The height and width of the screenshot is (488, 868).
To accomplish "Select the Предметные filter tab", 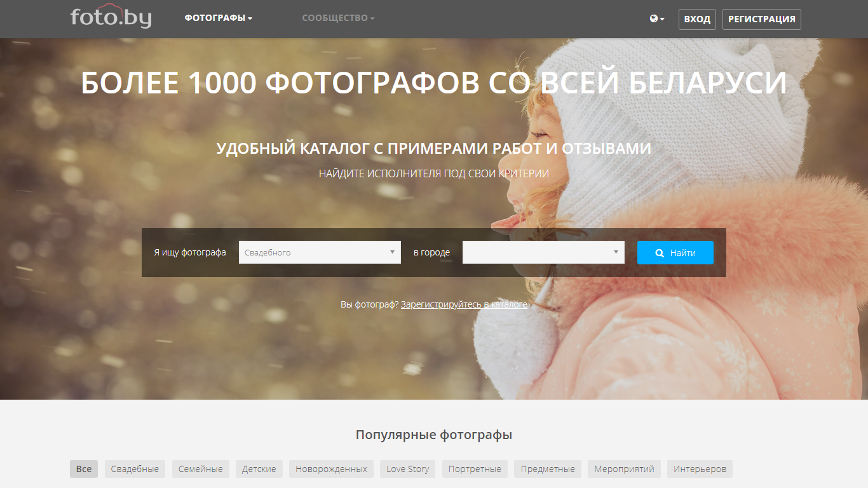I will pos(548,469).
